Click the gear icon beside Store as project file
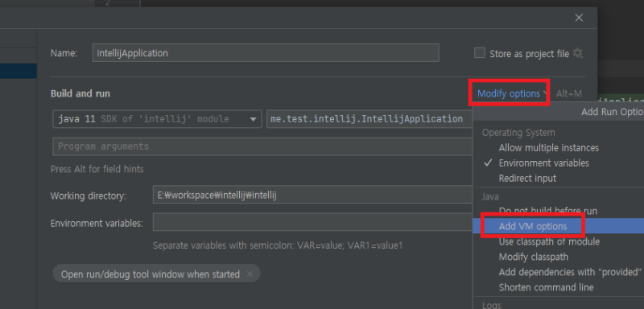Screen dimensions: 644x309 (578, 53)
